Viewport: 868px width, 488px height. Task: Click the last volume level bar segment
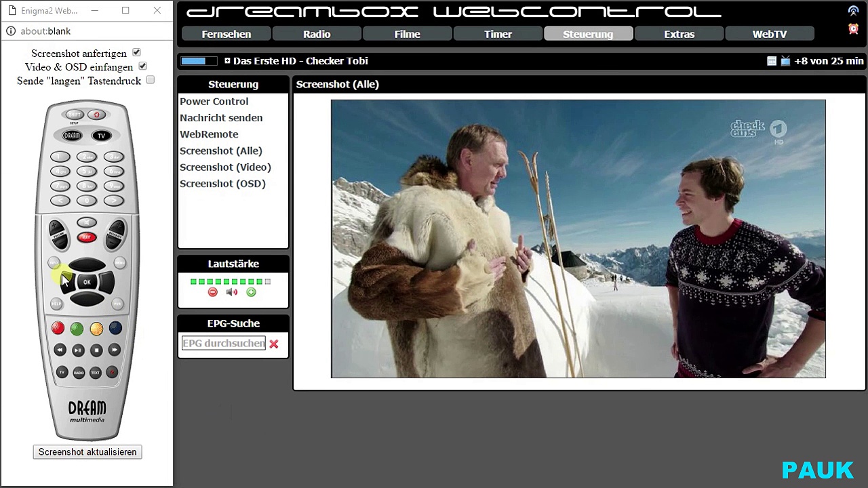click(x=268, y=281)
